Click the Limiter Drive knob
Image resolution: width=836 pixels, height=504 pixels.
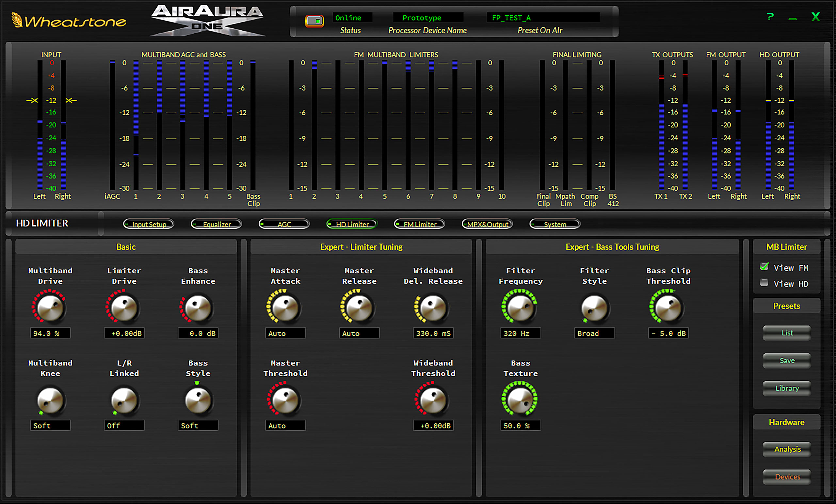click(x=124, y=307)
